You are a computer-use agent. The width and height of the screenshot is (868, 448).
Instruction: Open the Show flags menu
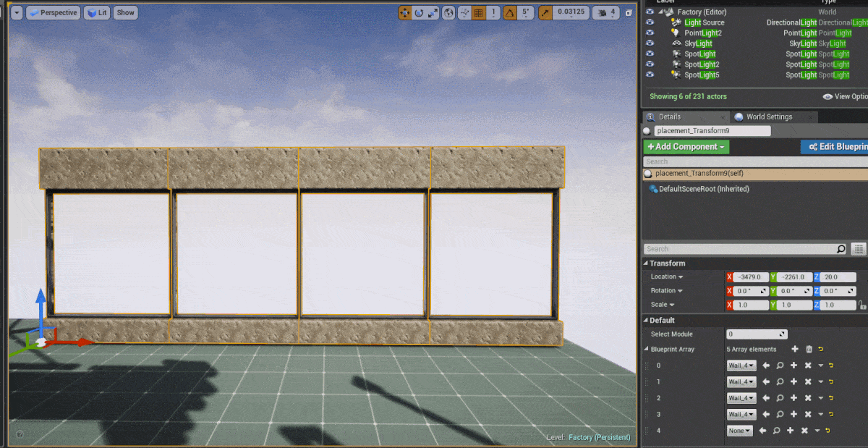click(126, 12)
